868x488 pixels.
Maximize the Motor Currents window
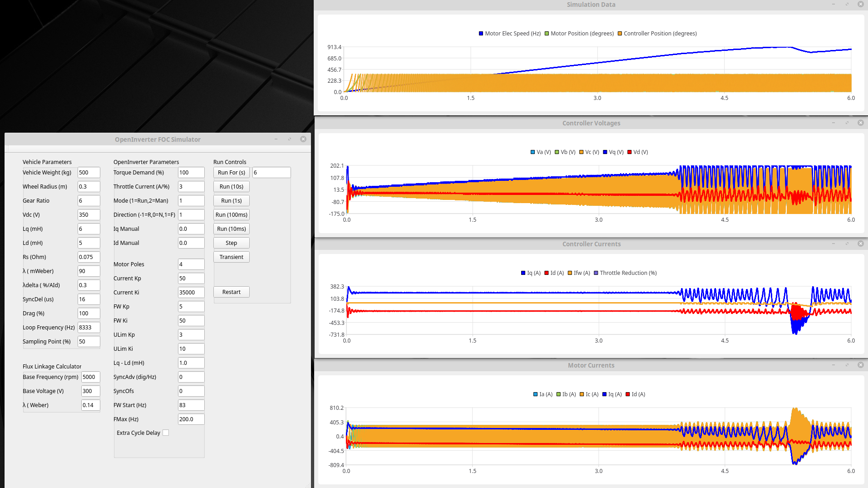847,365
